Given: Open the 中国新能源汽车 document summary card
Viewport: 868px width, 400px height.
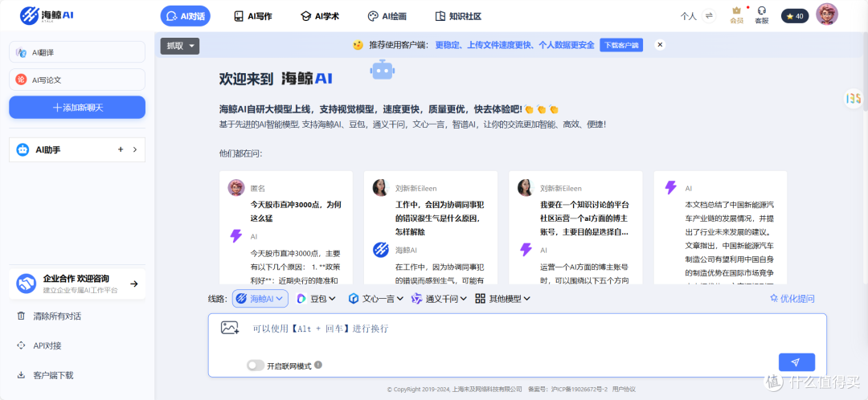Looking at the screenshot, I should [720, 227].
